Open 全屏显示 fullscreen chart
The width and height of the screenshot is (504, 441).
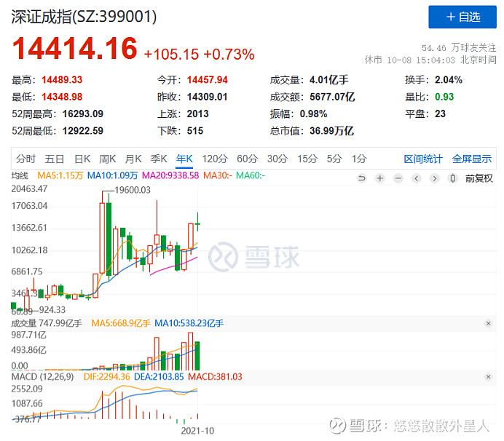(x=472, y=159)
